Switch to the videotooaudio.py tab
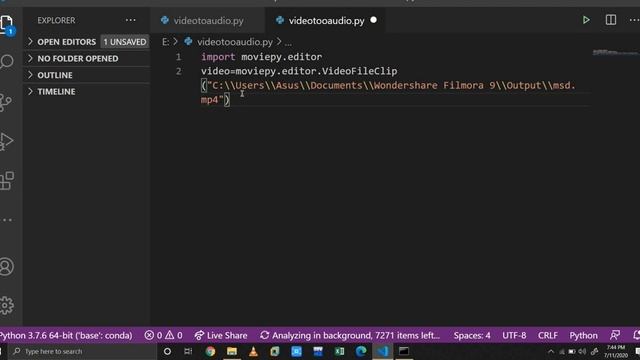Viewport: 640px width, 360px height. click(x=325, y=20)
